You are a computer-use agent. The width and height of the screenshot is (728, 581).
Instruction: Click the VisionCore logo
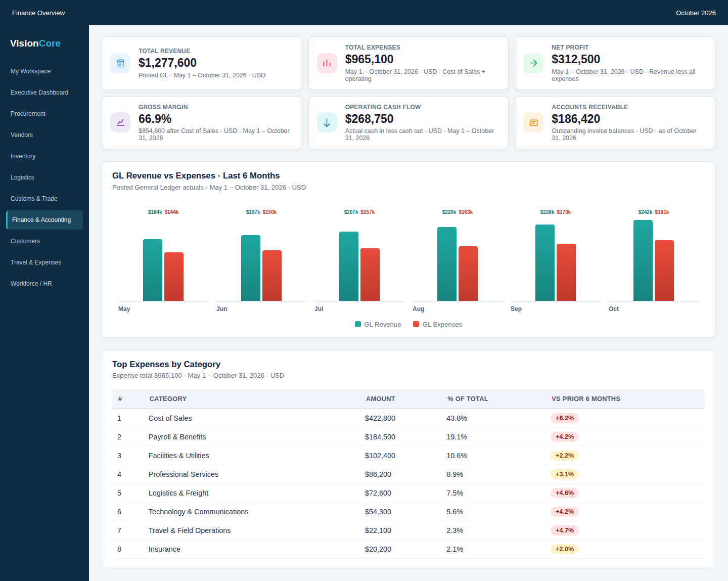[x=35, y=43]
